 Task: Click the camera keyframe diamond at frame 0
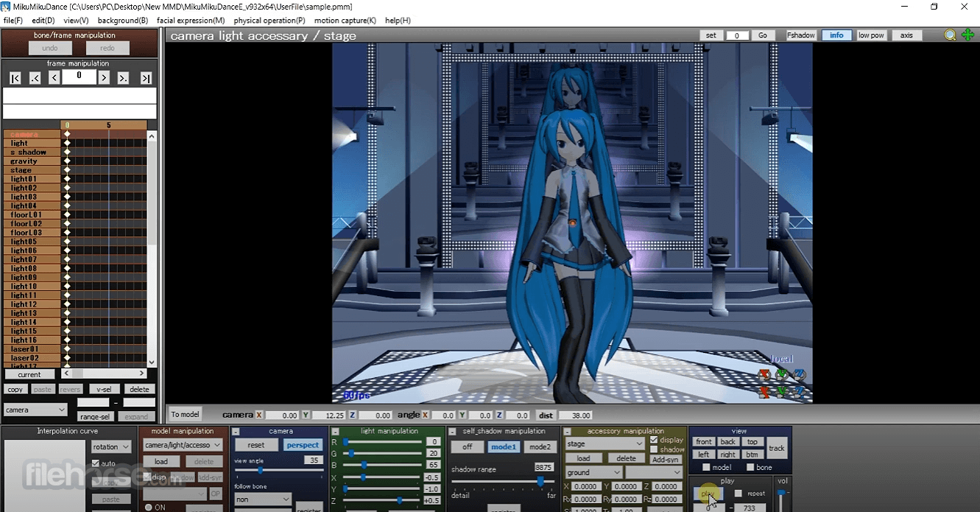click(x=67, y=134)
